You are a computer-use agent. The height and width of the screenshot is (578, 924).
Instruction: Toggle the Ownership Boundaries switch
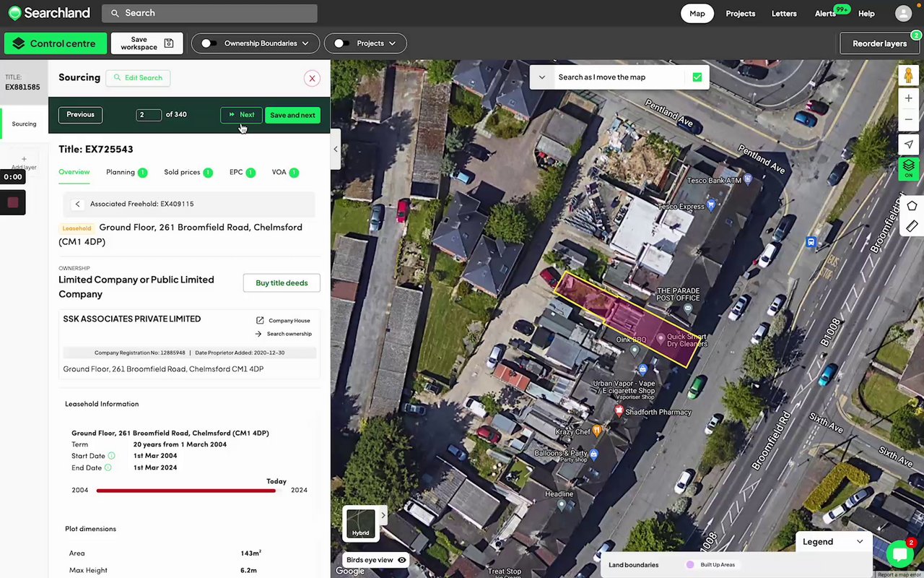click(209, 43)
